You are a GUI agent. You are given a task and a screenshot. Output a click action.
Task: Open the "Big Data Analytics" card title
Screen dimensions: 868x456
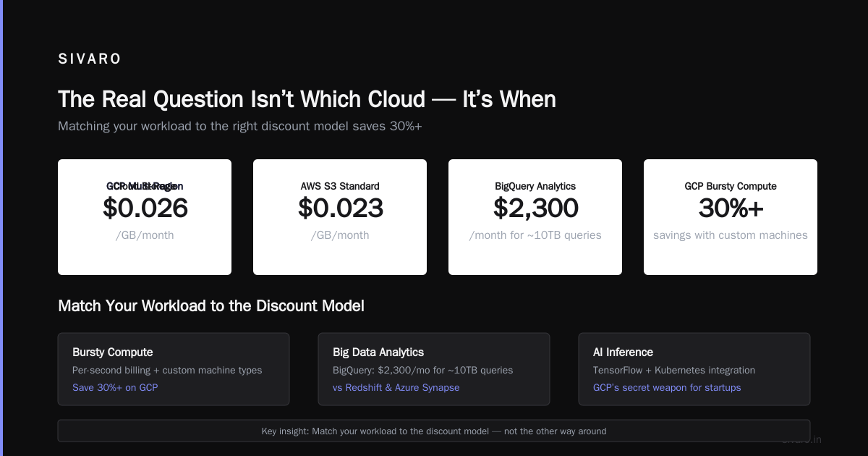tap(378, 352)
